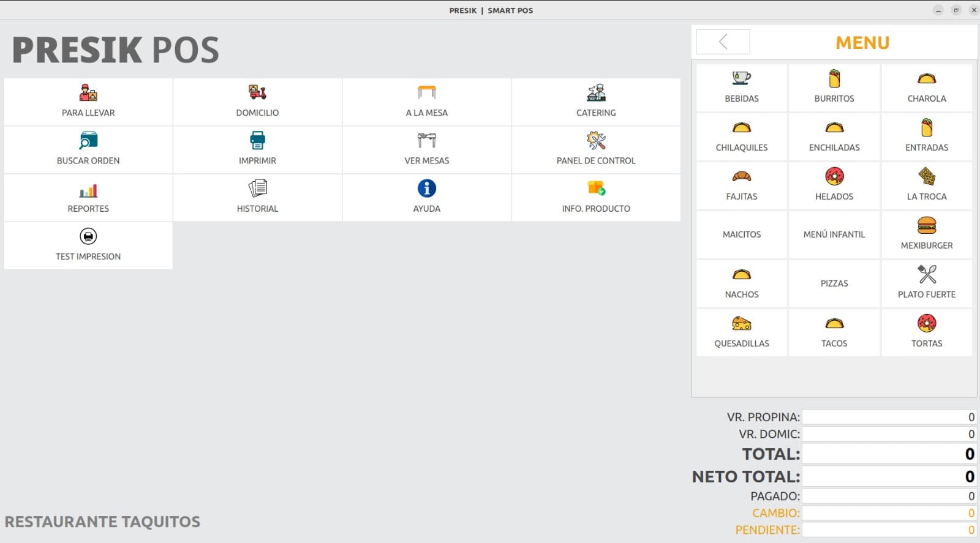The height and width of the screenshot is (543, 980).
Task: Click the CAMBIO change field
Action: click(889, 513)
